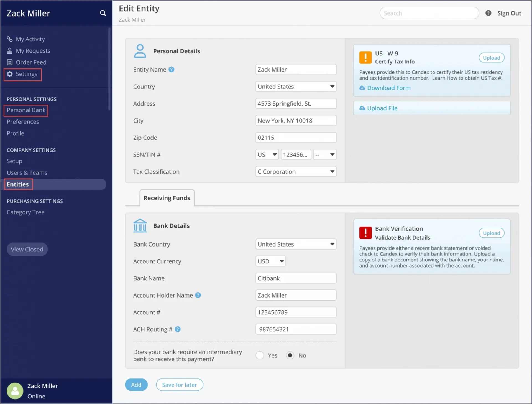Click the Upload File link
532x404 pixels.
coord(382,108)
